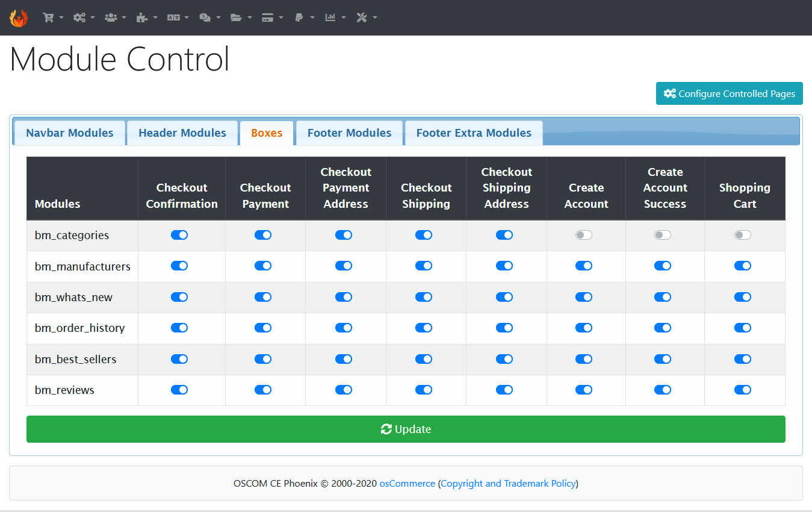Toggle bm_whats_new for Checkout Shipping

point(424,297)
